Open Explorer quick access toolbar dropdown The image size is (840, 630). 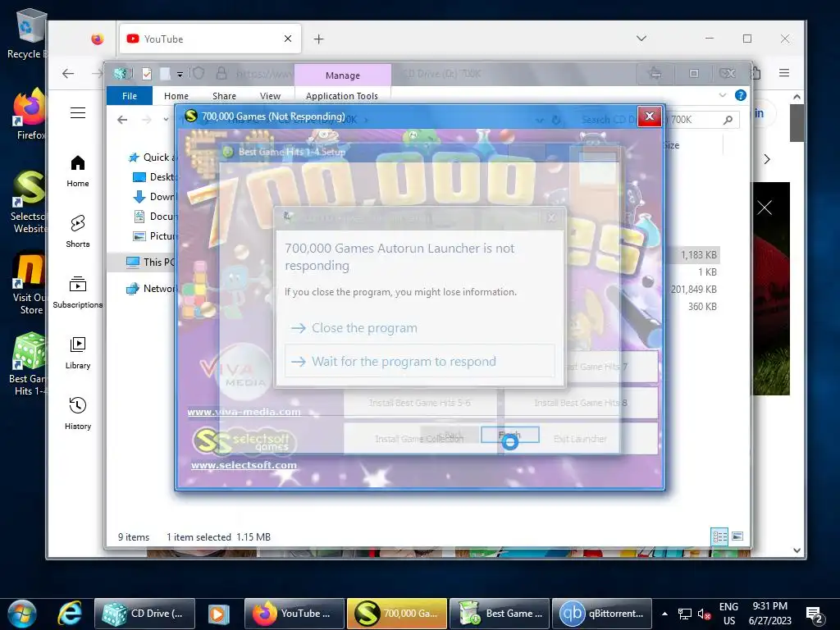pyautogui.click(x=180, y=75)
